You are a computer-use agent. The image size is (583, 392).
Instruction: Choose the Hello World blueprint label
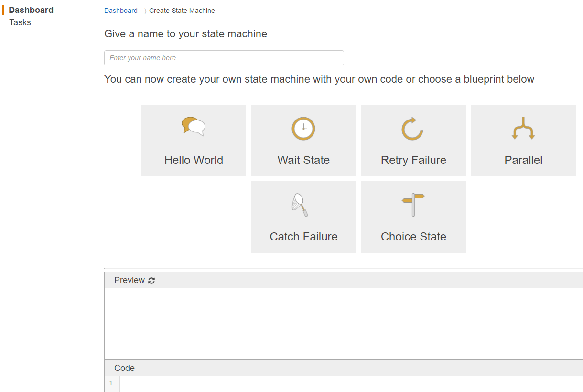(x=194, y=160)
